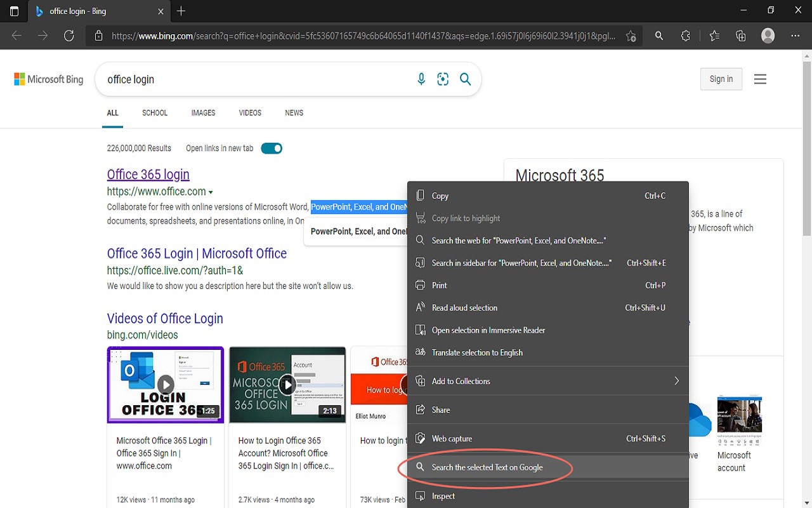Switch to the SCHOOL tab

pos(155,113)
